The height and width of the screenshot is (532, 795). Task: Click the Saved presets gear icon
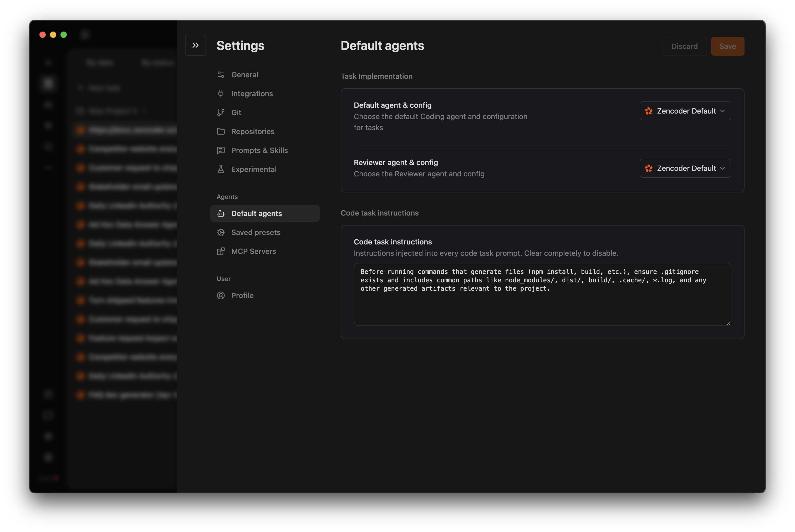coord(221,232)
